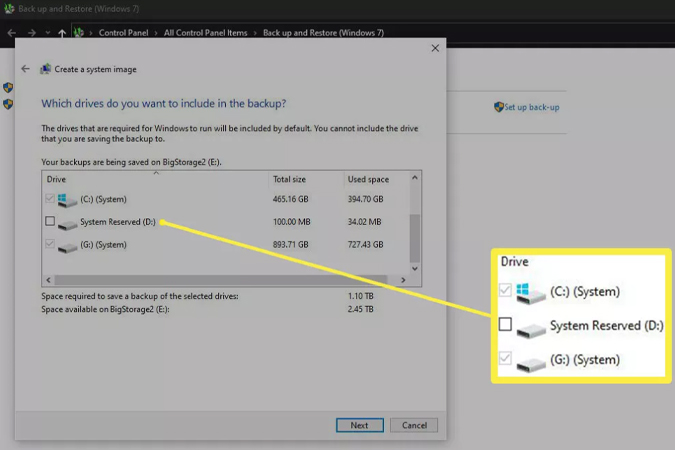
Task: Click the Windows C: drive icon
Action: pos(67,199)
